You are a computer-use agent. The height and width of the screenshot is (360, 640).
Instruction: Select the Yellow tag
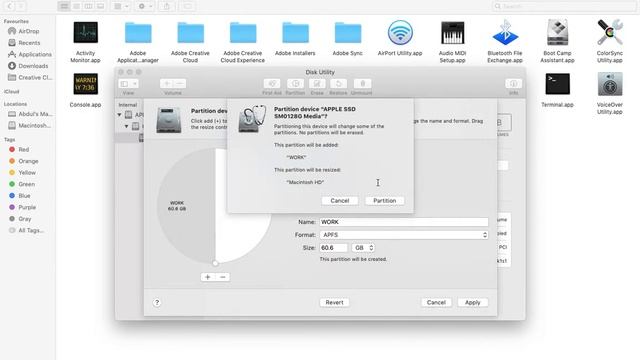[x=28, y=173]
